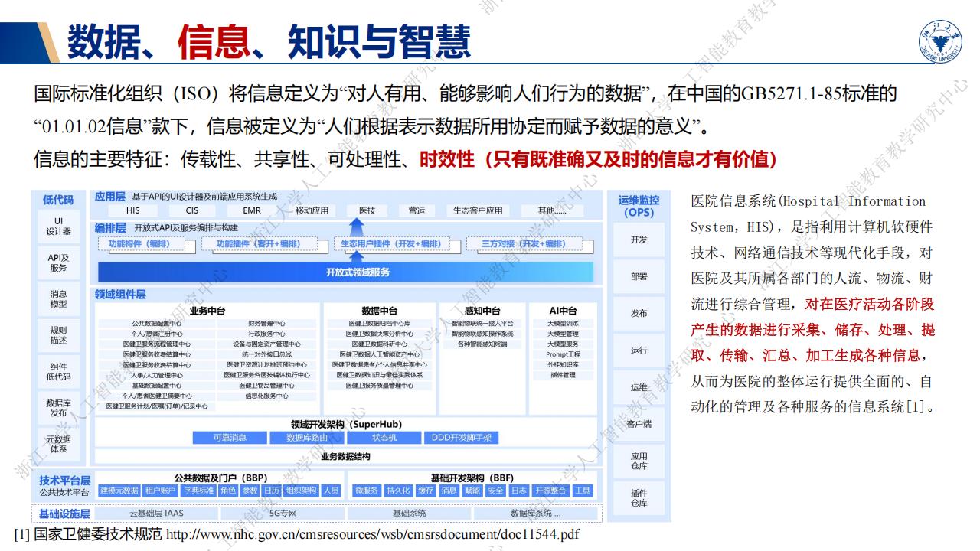Click the 云基础层 IAAS box
The image size is (980, 551).
[x=155, y=513]
